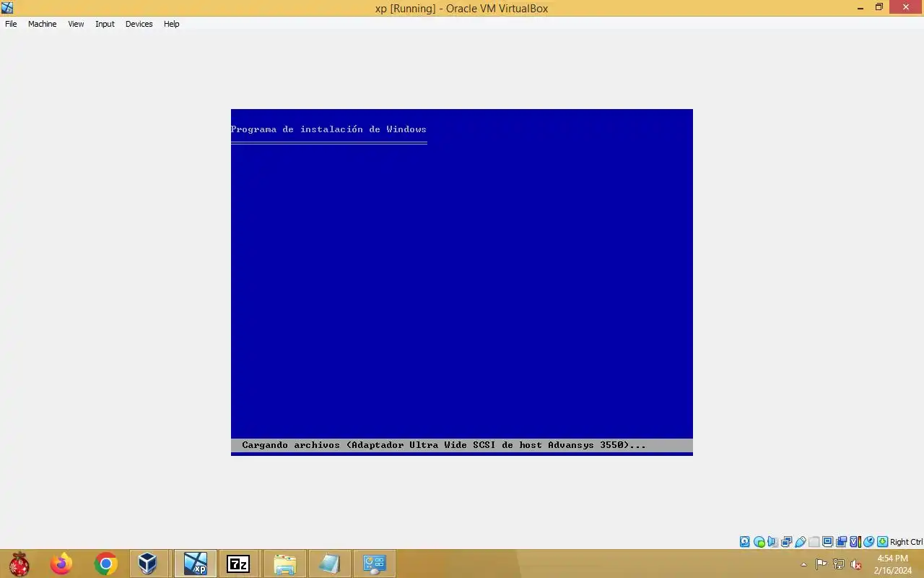The width and height of the screenshot is (924, 578).
Task: Open 7-Zip from the taskbar
Action: coord(238,564)
